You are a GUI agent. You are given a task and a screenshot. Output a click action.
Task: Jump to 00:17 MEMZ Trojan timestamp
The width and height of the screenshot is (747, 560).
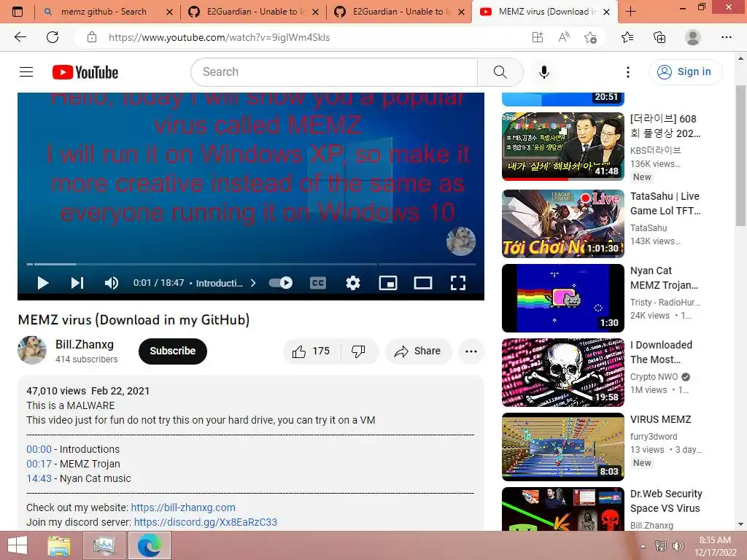pos(39,464)
